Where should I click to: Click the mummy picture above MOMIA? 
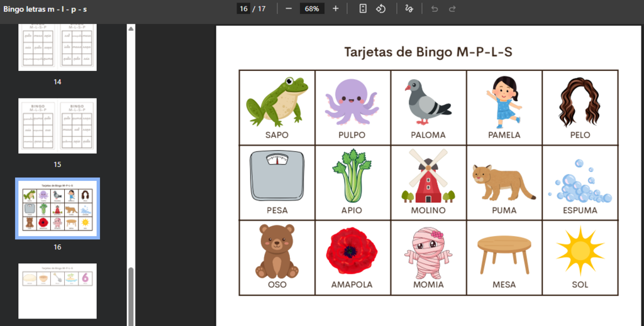(428, 253)
